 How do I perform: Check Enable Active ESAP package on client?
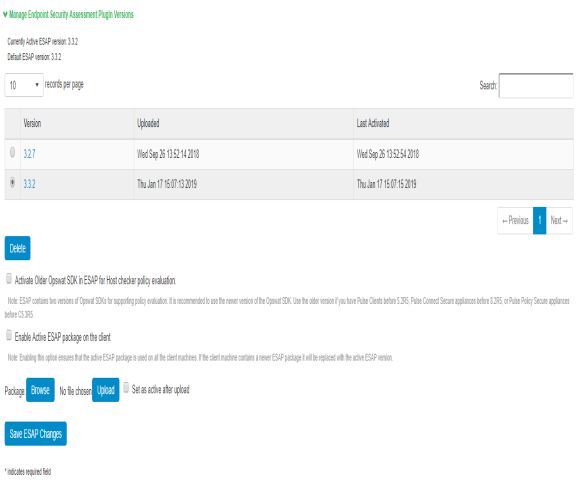coord(9,335)
